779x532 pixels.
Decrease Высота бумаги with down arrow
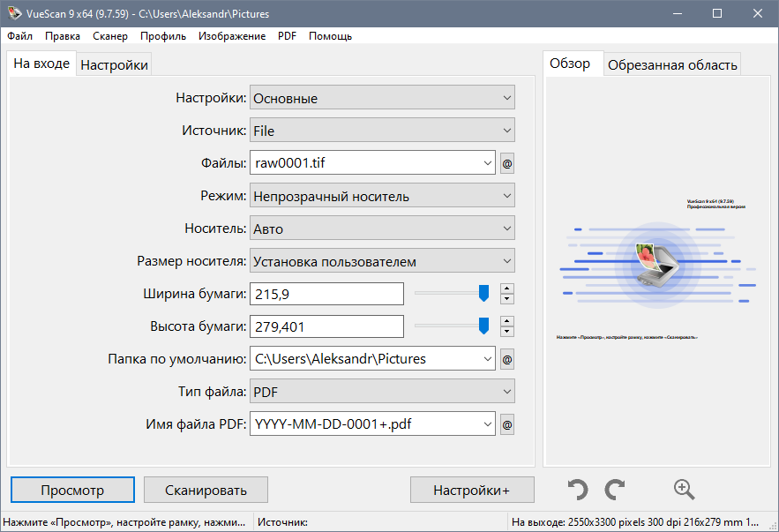(x=506, y=332)
